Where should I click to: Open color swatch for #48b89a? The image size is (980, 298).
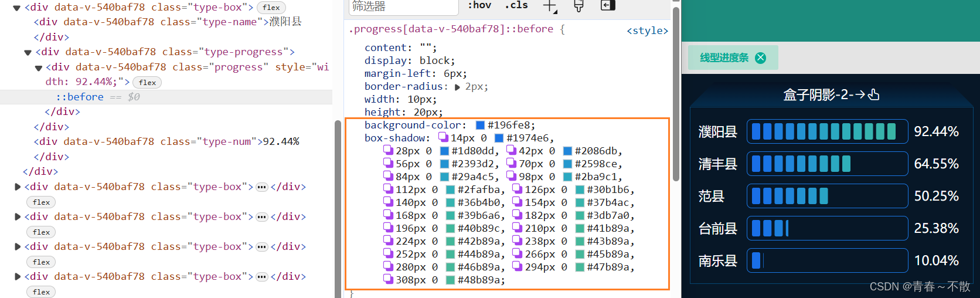click(x=450, y=280)
